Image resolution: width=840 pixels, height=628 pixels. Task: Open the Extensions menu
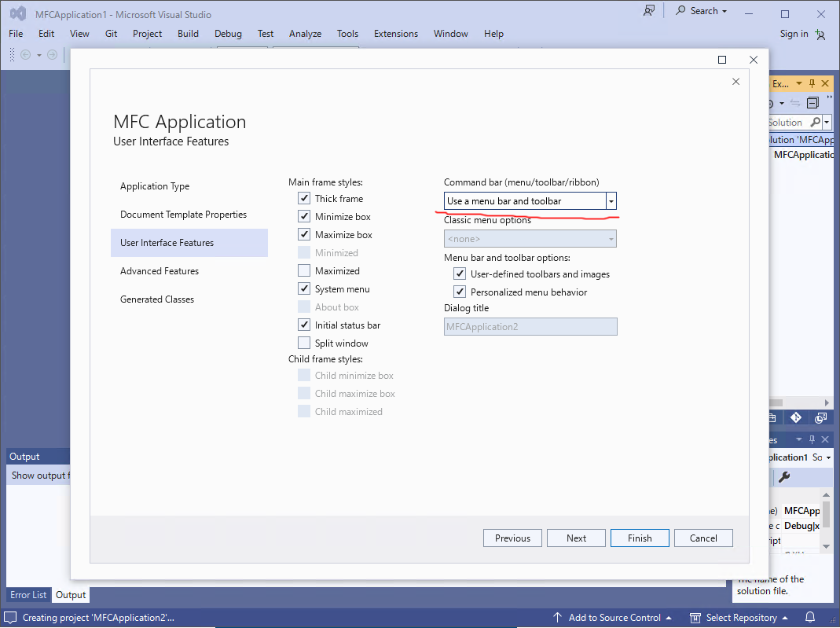pyautogui.click(x=396, y=34)
